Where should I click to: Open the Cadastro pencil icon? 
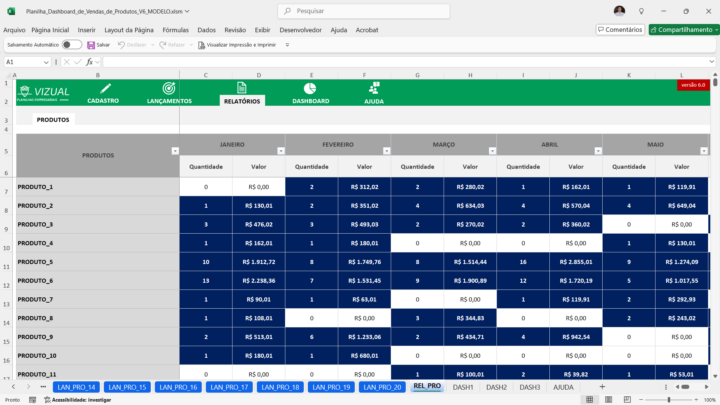102,88
